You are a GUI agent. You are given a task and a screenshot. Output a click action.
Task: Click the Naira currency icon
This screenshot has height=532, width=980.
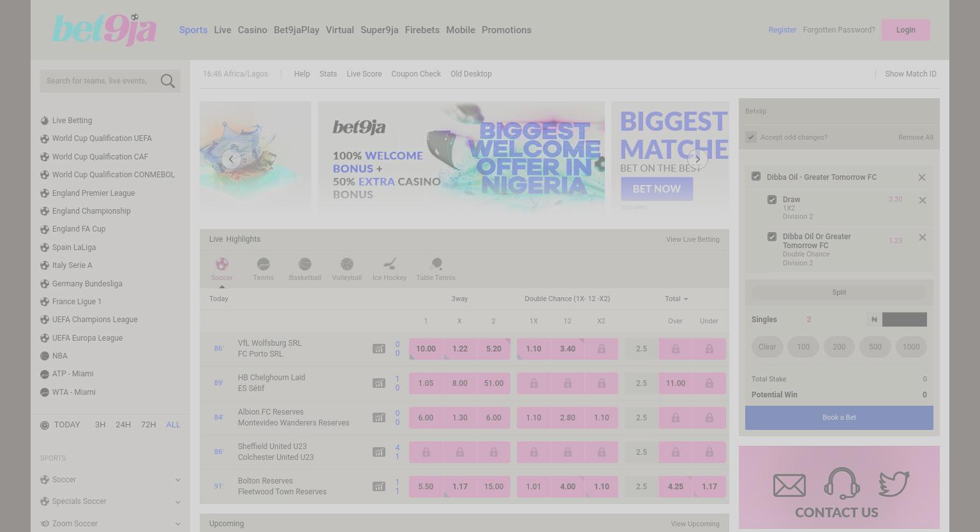click(874, 320)
